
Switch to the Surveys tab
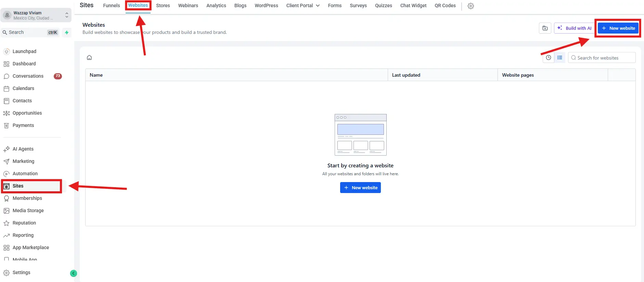tap(358, 5)
